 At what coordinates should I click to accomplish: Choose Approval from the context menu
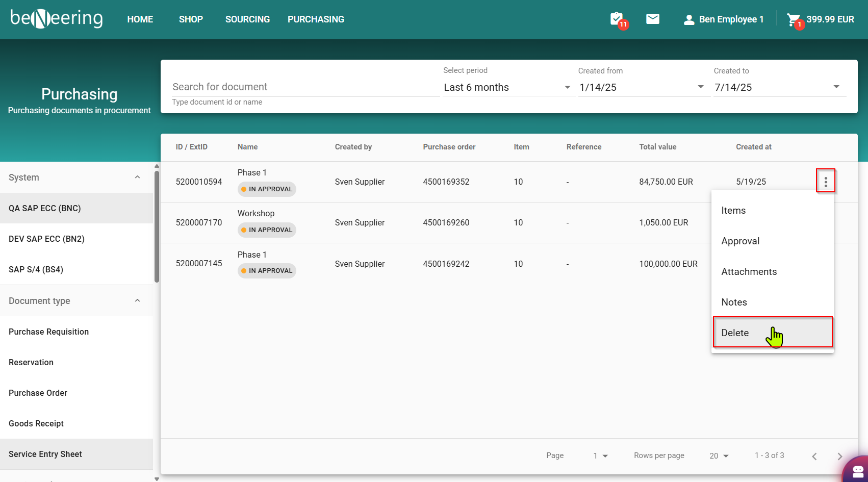pyautogui.click(x=773, y=241)
